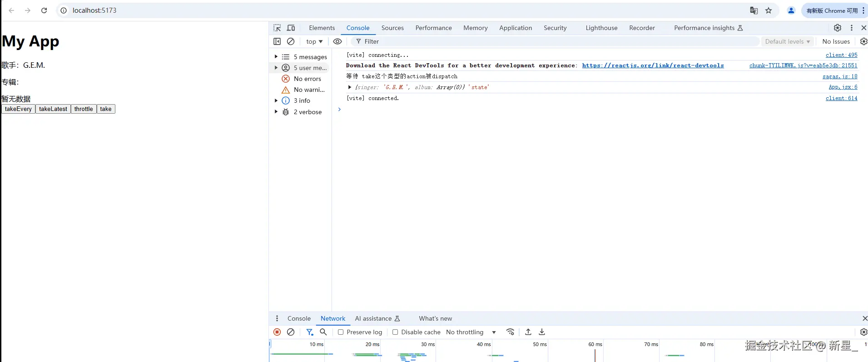Click the No Issues counter
This screenshot has height=362, width=868.
[x=836, y=41]
